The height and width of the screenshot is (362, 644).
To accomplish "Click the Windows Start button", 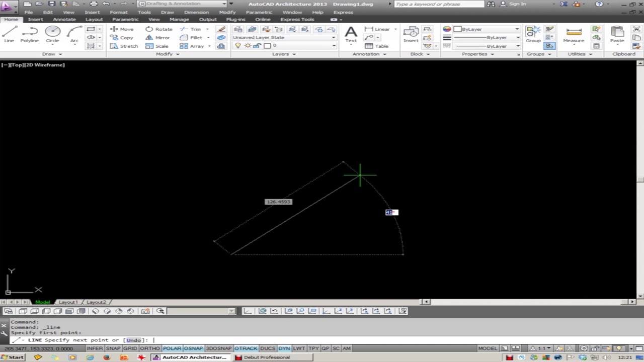I will click(x=13, y=357).
